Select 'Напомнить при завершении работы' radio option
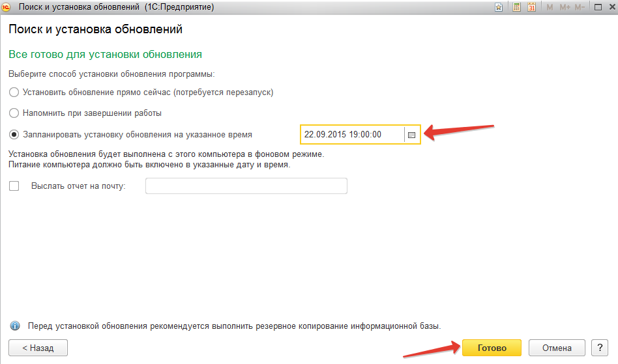 (14, 113)
